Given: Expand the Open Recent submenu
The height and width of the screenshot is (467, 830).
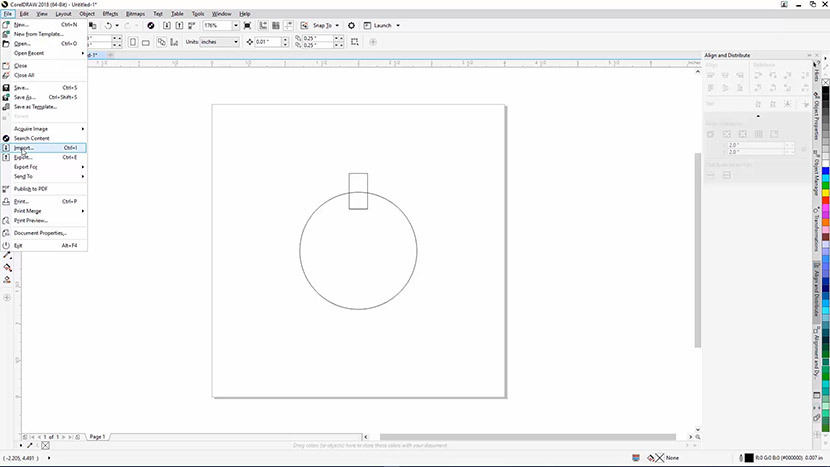Looking at the screenshot, I should click(29, 53).
